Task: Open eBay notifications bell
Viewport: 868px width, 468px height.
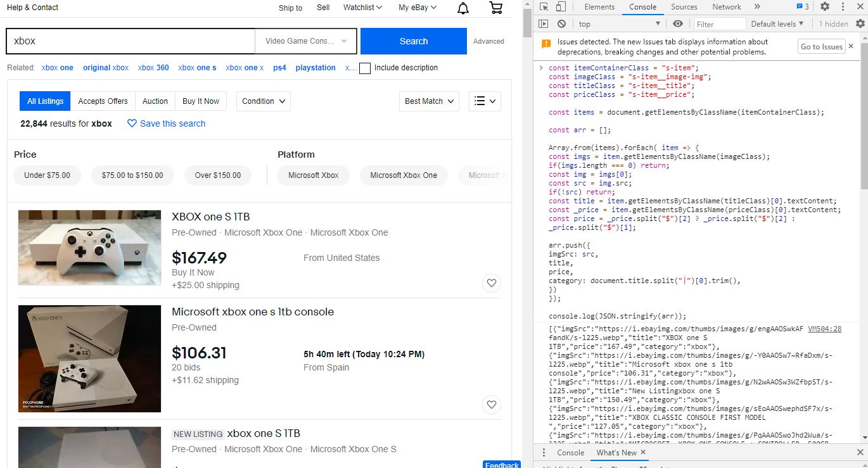Action: coord(462,8)
